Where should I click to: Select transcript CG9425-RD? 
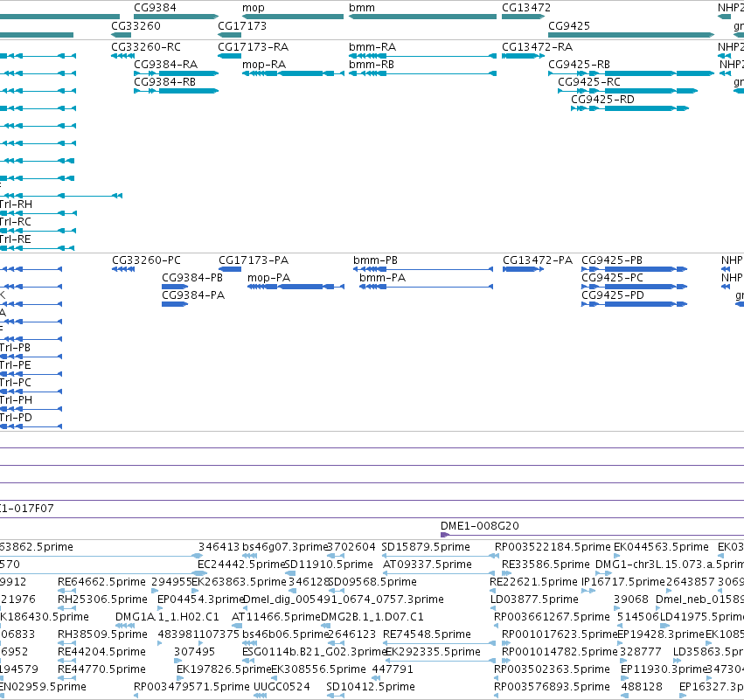pyautogui.click(x=629, y=108)
